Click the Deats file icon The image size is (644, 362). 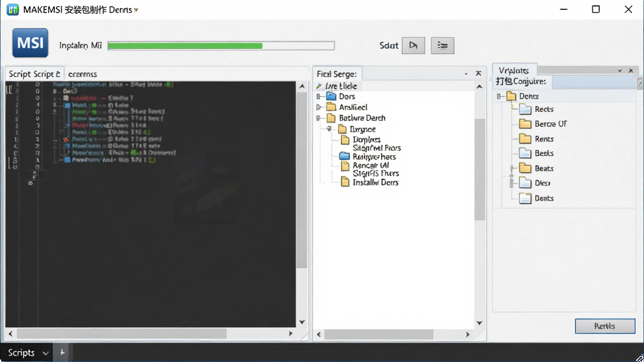[x=525, y=198]
